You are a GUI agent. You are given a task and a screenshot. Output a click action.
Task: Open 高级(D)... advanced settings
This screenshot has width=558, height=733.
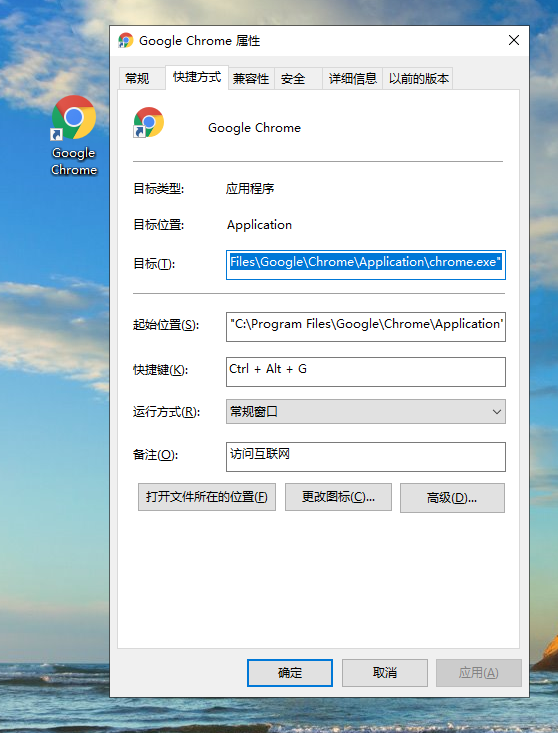(452, 498)
